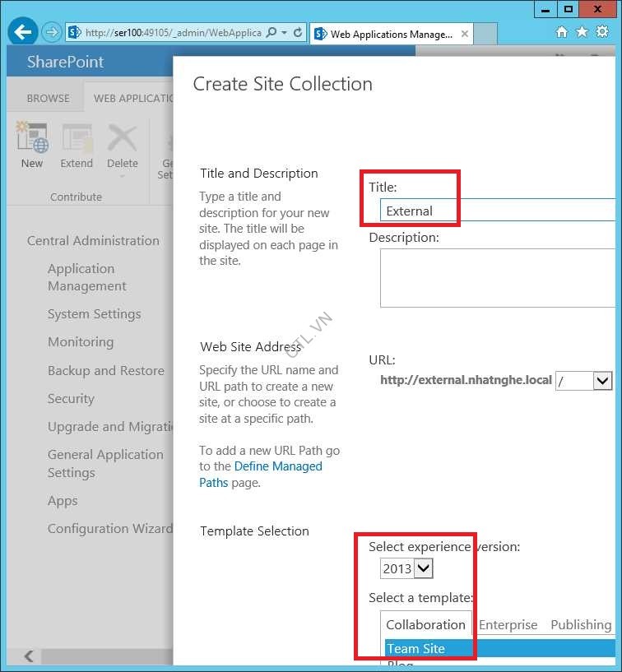Click the browser Back arrow button
622x672 pixels.
pyautogui.click(x=24, y=33)
